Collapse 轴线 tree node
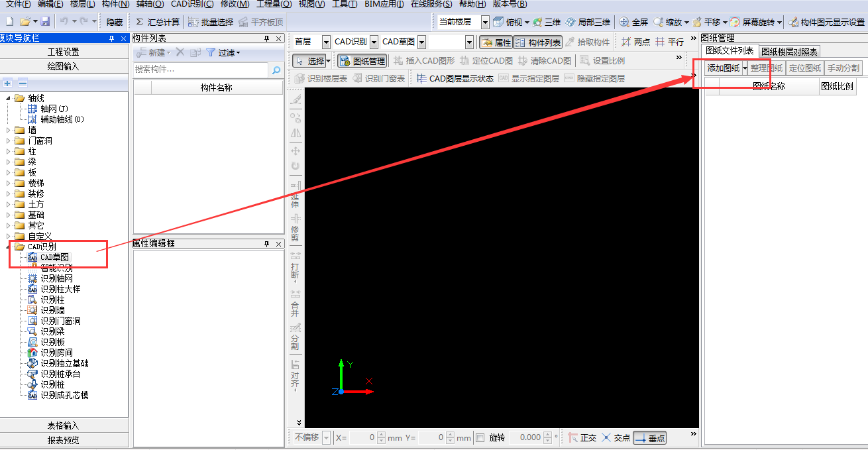 pyautogui.click(x=9, y=98)
